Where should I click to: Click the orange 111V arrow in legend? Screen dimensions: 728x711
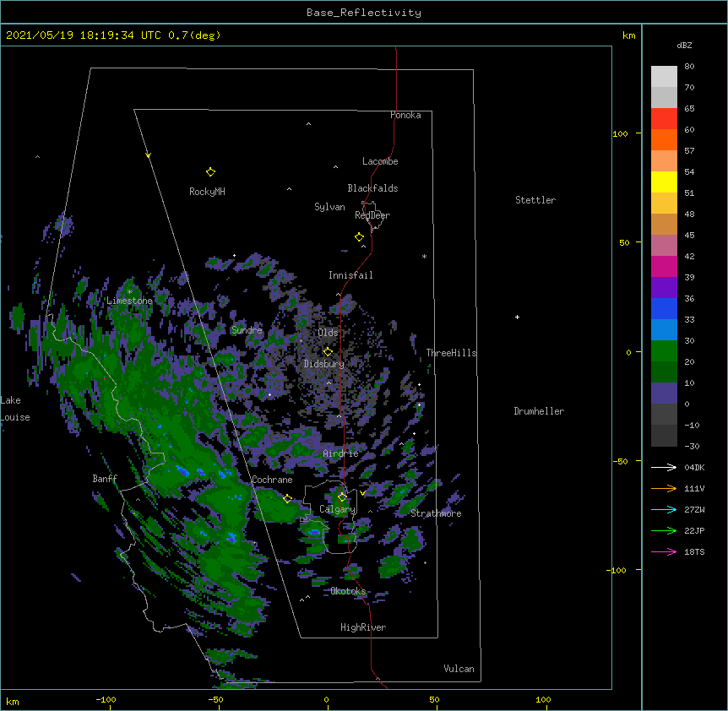coord(664,488)
